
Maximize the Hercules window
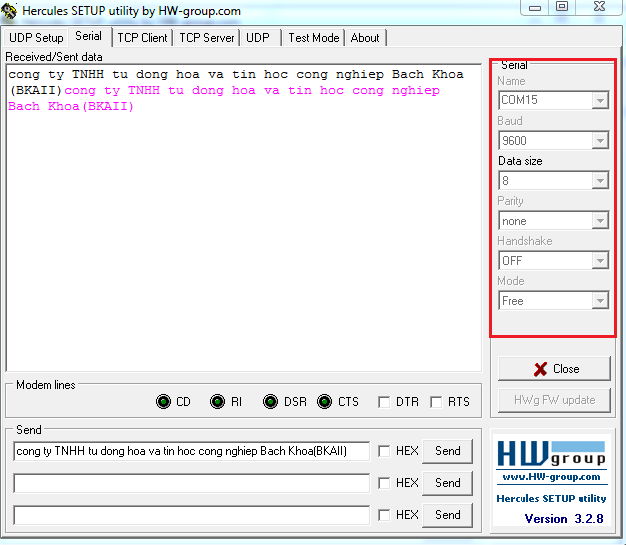coord(562,7)
